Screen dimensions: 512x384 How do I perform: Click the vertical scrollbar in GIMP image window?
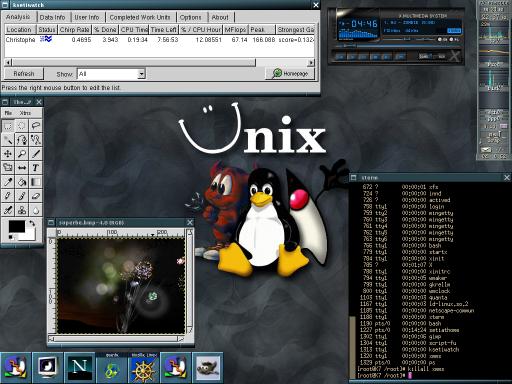pos(189,281)
